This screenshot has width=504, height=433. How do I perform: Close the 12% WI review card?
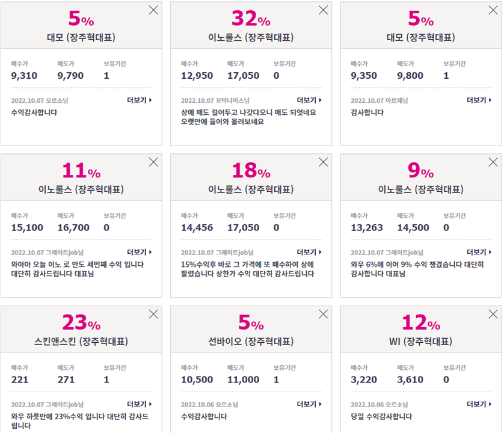[x=493, y=314]
